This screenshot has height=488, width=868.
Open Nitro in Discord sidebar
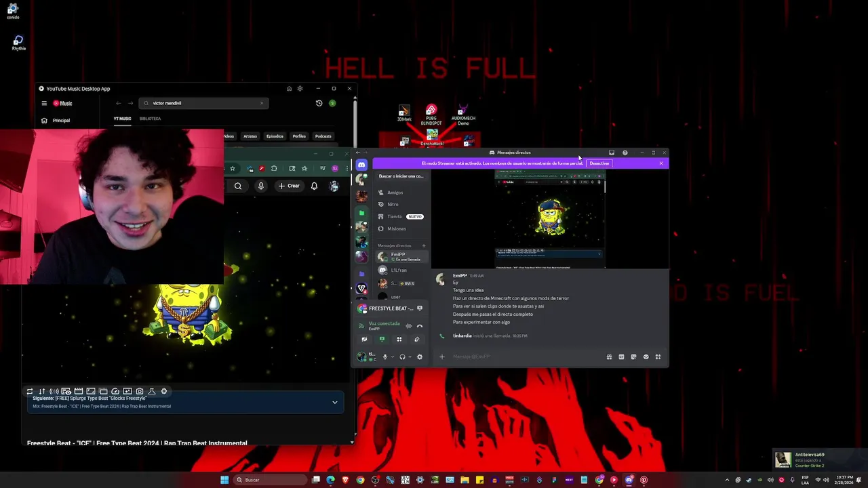tap(403, 204)
